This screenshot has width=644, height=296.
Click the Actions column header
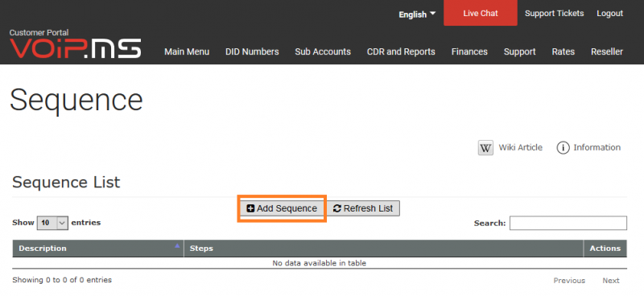[605, 249]
